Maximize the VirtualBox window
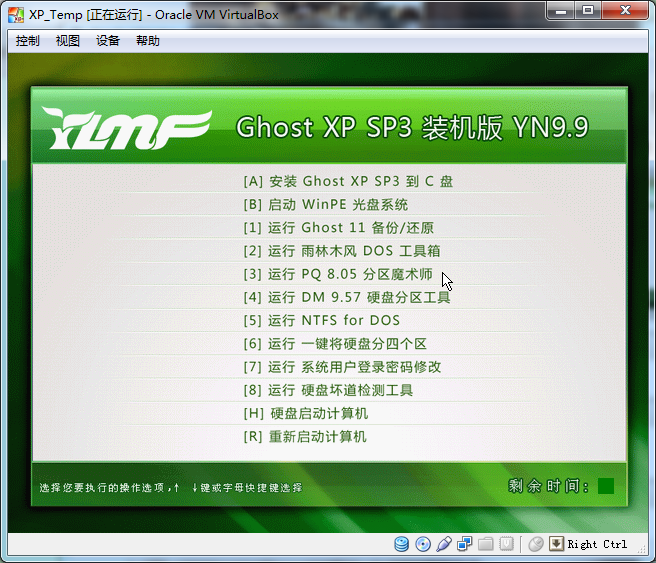 (588, 10)
